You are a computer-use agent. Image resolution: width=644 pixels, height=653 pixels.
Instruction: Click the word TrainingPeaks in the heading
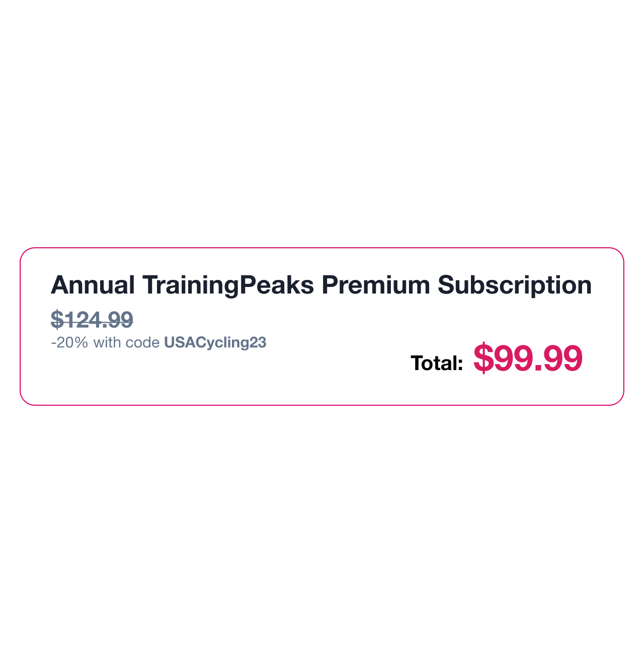[228, 285]
